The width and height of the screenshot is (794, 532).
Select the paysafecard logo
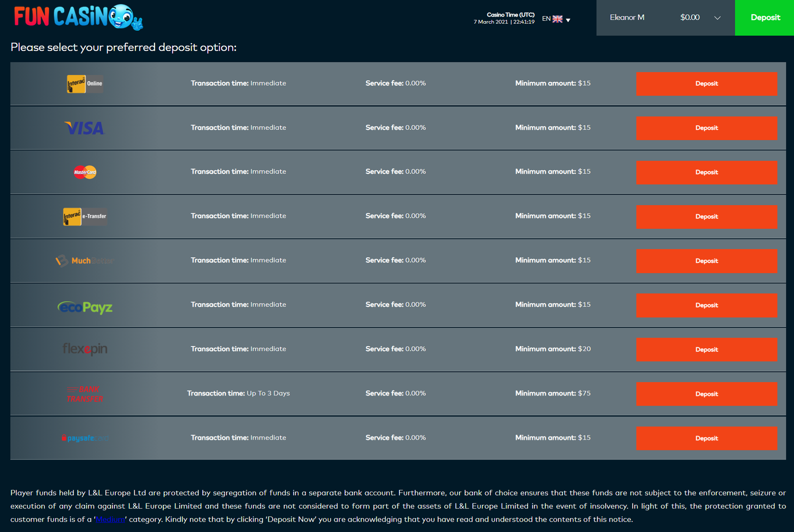[85, 438]
